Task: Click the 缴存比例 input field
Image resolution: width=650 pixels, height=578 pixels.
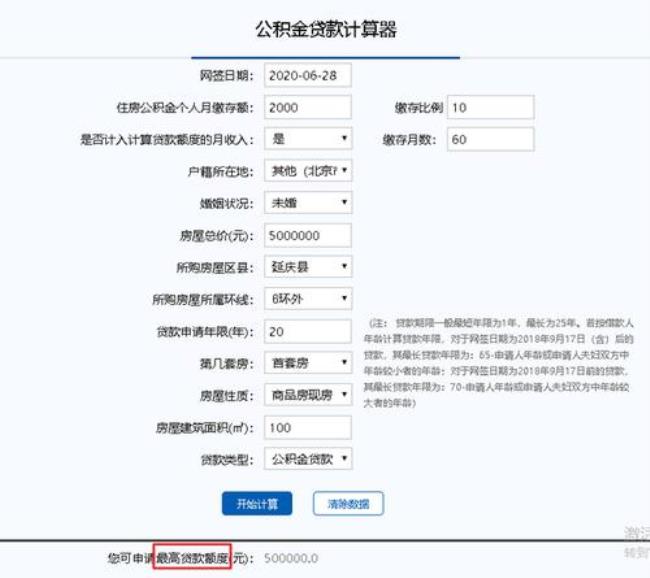Action: 491,107
